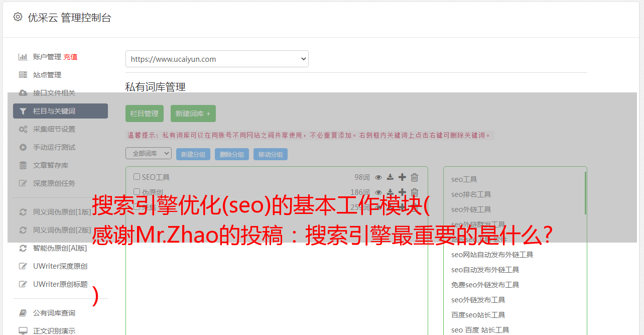The image size is (644, 335).
Task: Toggle the eye icon for SEO工具
Action: click(x=378, y=177)
